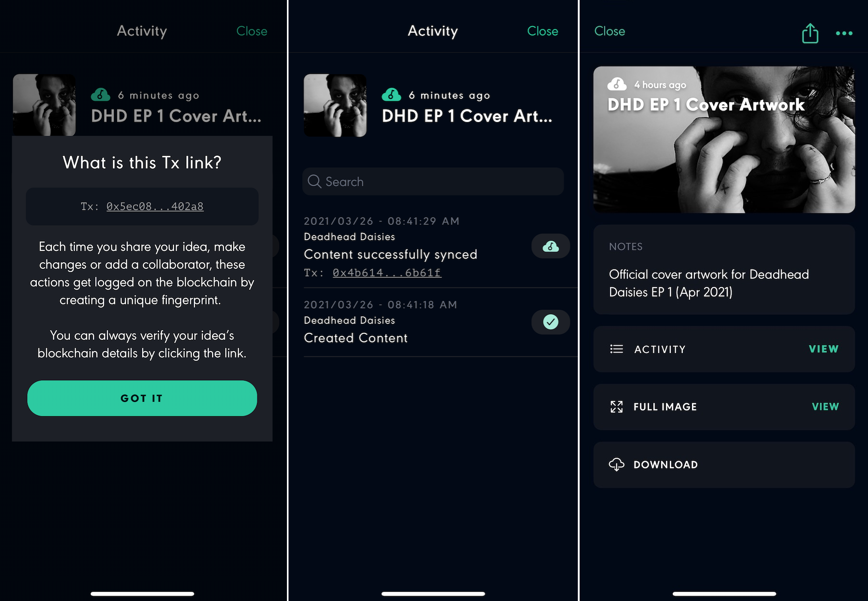The image size is (868, 601).
Task: Tap the share icon in the top bar
Action: click(810, 33)
